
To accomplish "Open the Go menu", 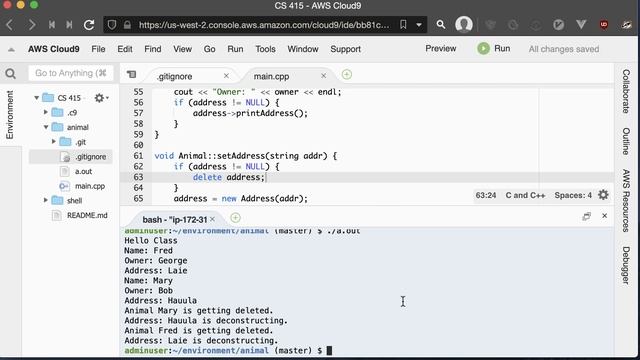I will pos(209,49).
